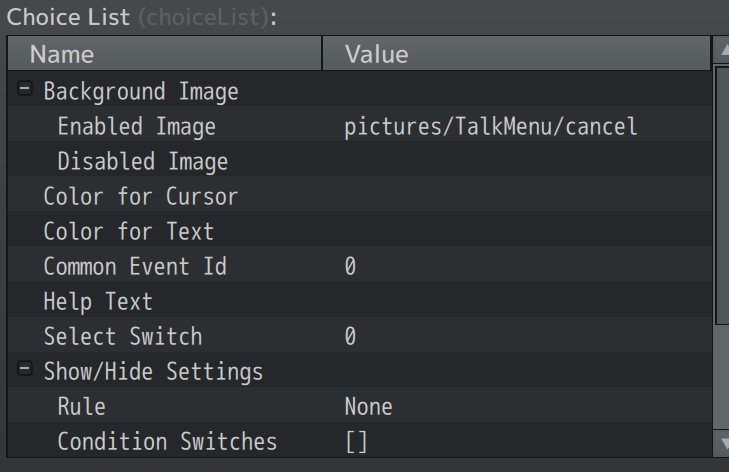Edit the pictures/TalkMenu/cancel value
The image size is (729, 472).
[490, 127]
